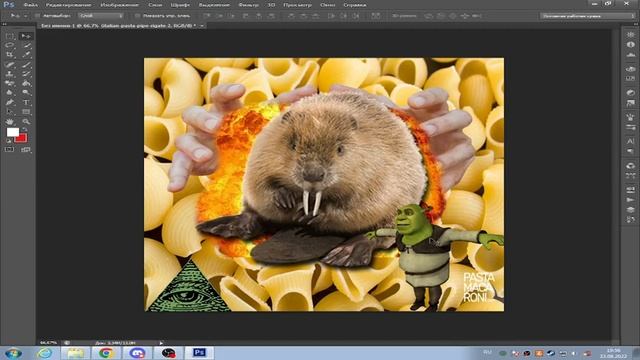Viewport: 640px width, 360px height.
Task: Select the Eraser tool
Action: coord(9,83)
